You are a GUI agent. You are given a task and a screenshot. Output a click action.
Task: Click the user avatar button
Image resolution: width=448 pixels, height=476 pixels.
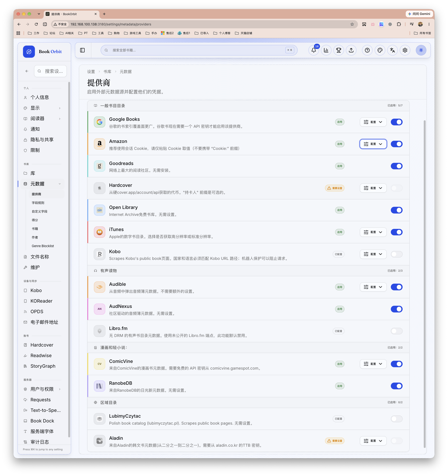coord(421,50)
